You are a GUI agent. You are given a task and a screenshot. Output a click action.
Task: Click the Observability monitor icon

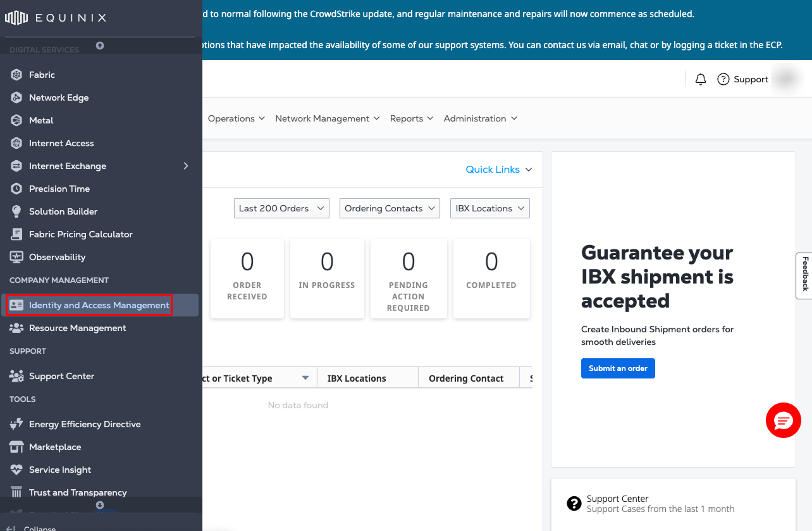pos(16,257)
